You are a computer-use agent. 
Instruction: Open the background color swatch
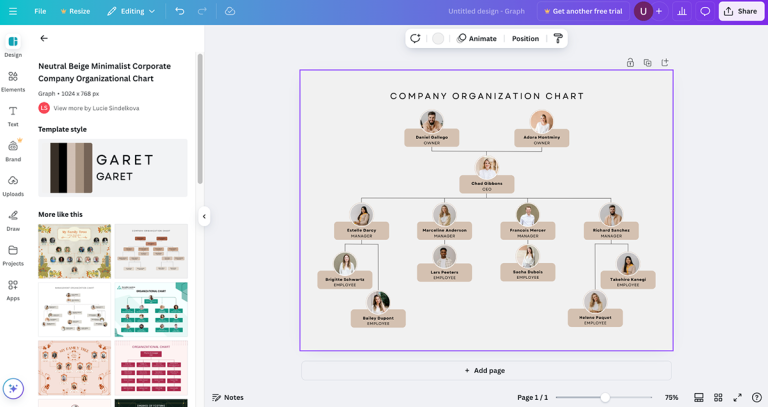click(x=438, y=39)
